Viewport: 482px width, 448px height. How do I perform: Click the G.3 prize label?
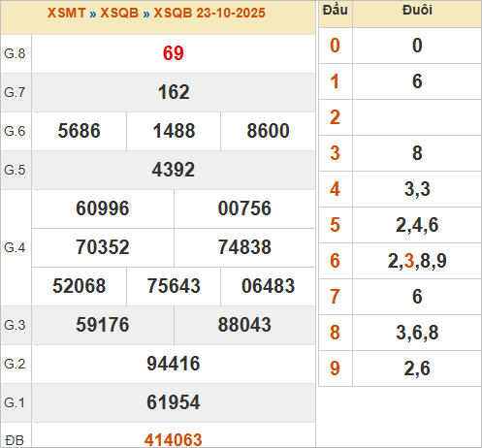[15, 325]
